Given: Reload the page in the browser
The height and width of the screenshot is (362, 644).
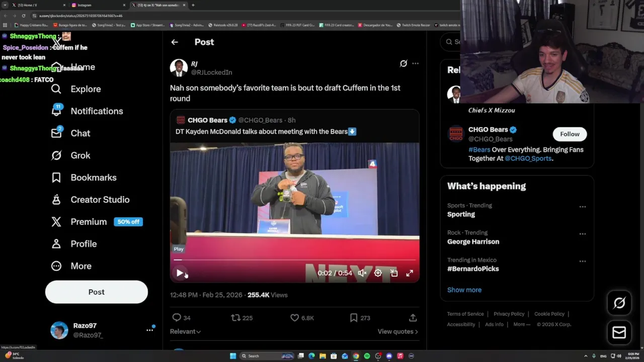Looking at the screenshot, I should (23, 16).
